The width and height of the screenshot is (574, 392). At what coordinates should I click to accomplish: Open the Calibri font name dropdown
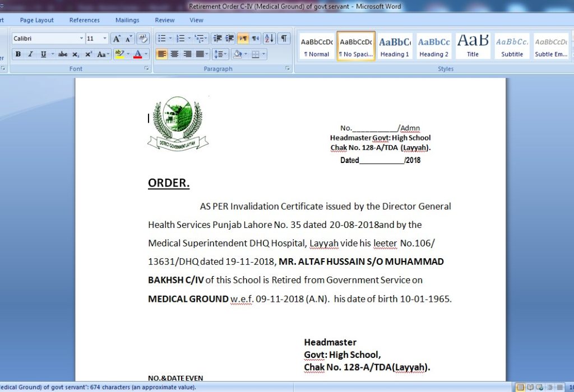point(81,39)
